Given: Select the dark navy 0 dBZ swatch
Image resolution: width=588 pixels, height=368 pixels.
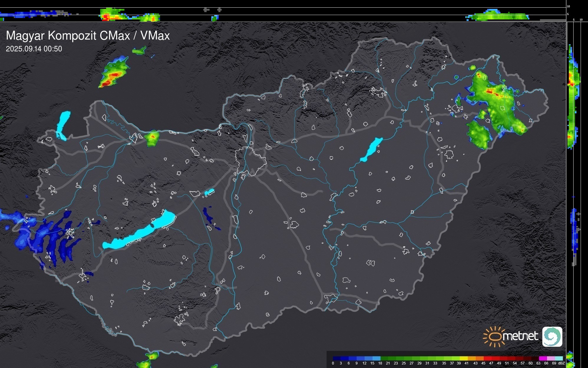Looking at the screenshot, I should (337, 358).
